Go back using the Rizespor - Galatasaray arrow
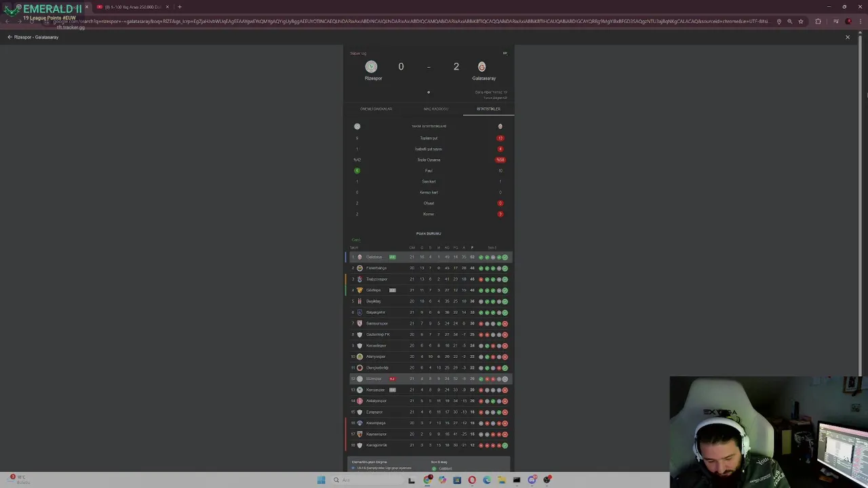Viewport: 868px width, 488px height. tap(9, 37)
